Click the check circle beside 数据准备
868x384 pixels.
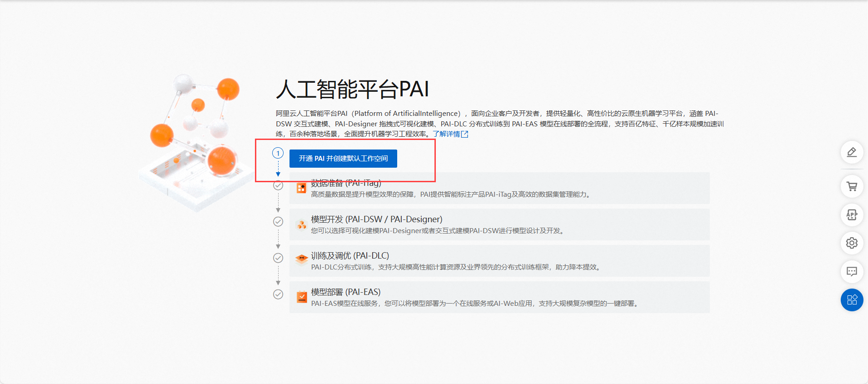click(278, 185)
